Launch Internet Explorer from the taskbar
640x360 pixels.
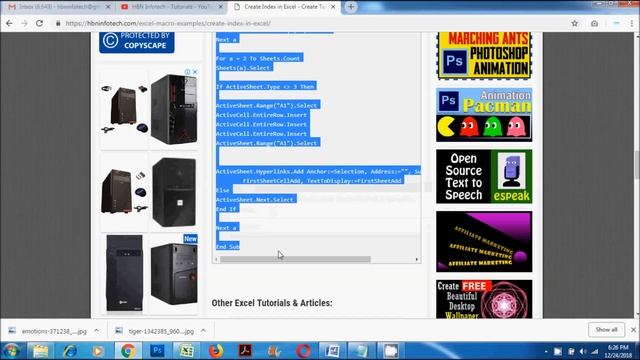coord(70,351)
